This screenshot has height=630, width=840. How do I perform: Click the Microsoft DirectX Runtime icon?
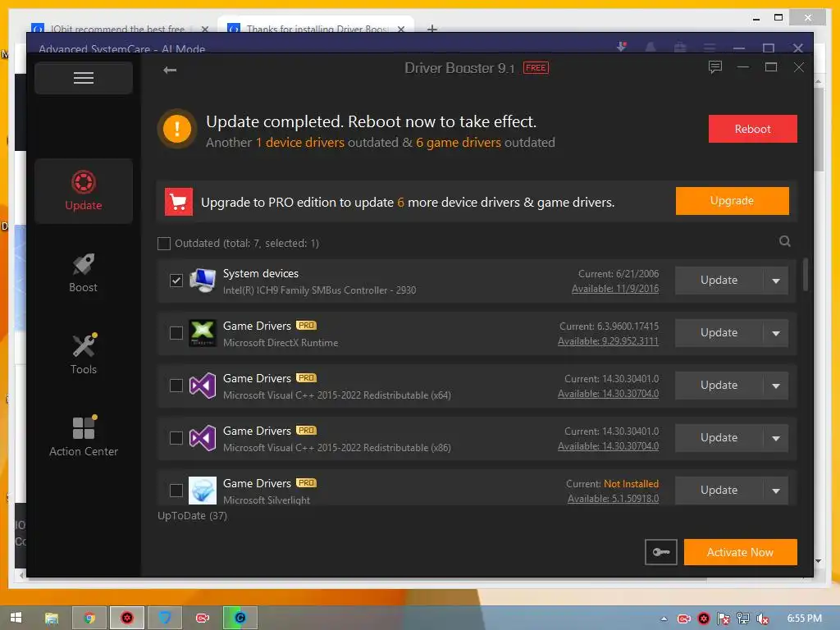coord(203,333)
